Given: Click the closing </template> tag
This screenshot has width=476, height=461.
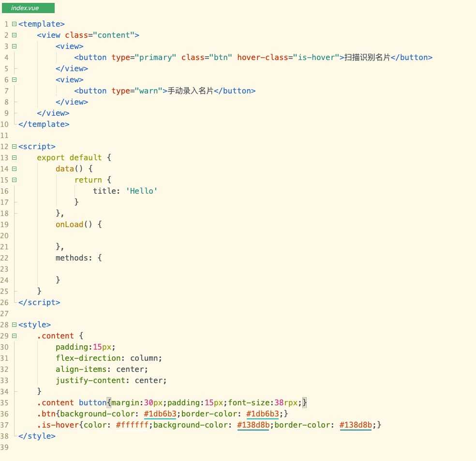Looking at the screenshot, I should click(44, 124).
